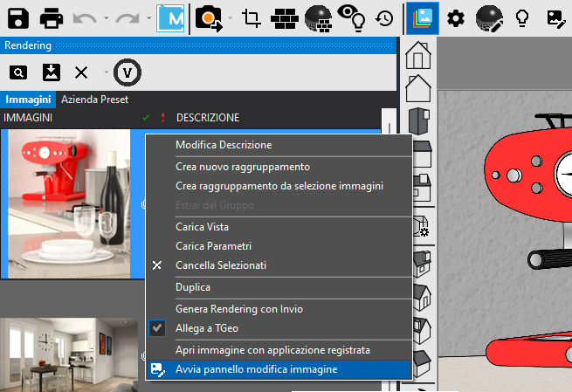The image size is (572, 392).
Task: Switch to the Immagini tab
Action: (28, 100)
